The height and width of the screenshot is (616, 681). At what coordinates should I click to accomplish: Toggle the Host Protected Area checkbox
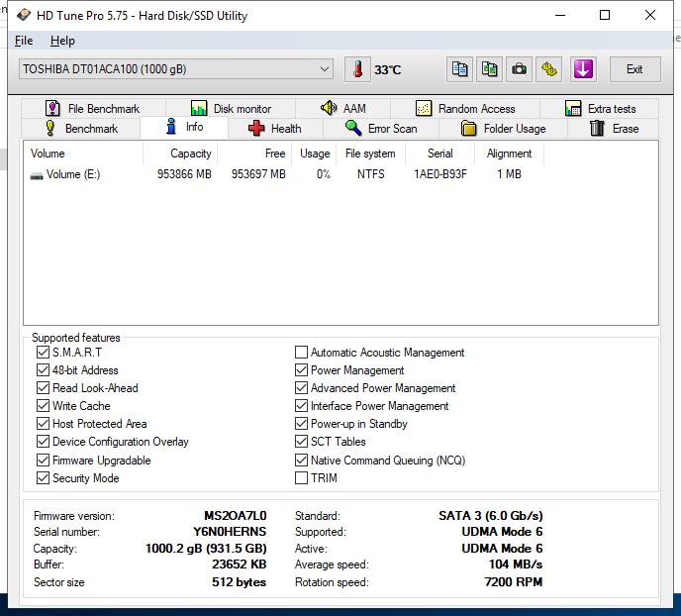[x=43, y=423]
